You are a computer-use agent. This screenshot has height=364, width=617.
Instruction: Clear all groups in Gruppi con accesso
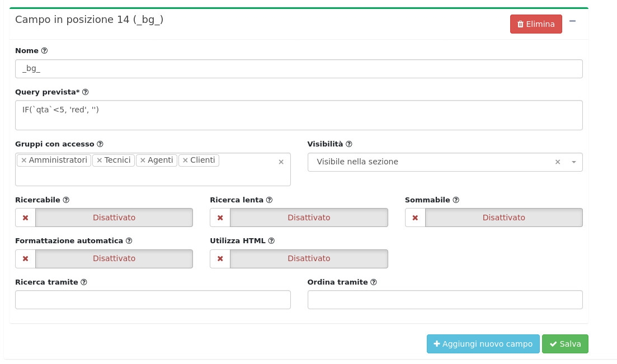[x=281, y=162]
